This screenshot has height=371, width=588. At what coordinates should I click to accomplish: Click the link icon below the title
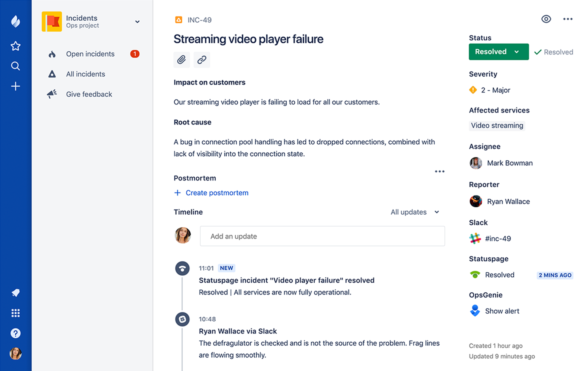[202, 60]
